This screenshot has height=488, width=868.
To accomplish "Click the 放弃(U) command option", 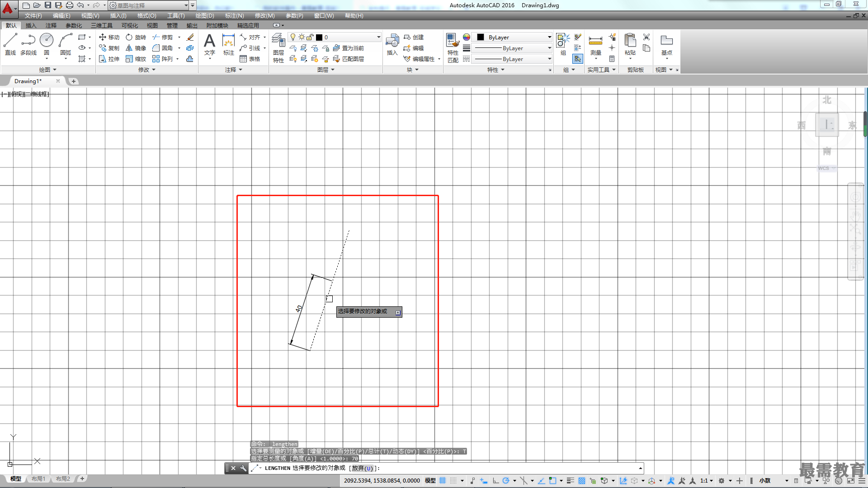I will pyautogui.click(x=363, y=468).
